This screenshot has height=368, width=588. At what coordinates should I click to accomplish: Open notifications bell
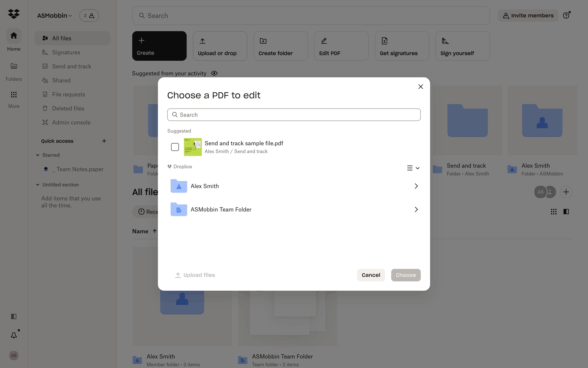click(14, 335)
